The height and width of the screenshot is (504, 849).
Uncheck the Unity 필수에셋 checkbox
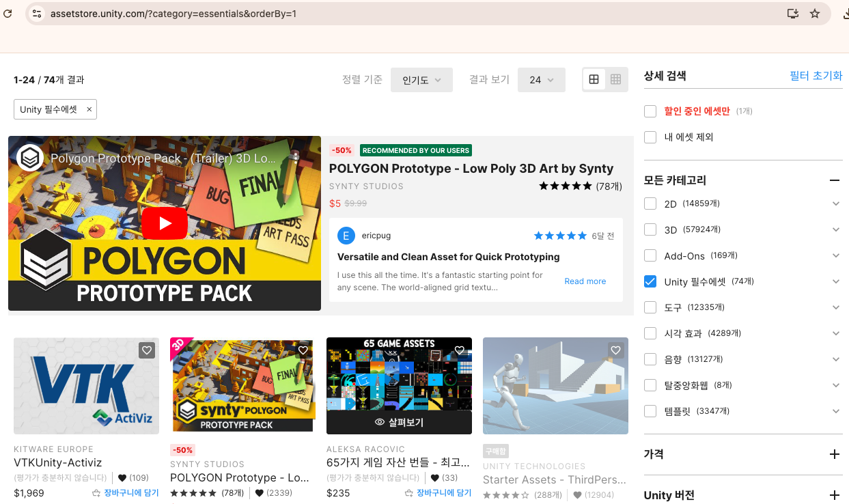point(650,281)
